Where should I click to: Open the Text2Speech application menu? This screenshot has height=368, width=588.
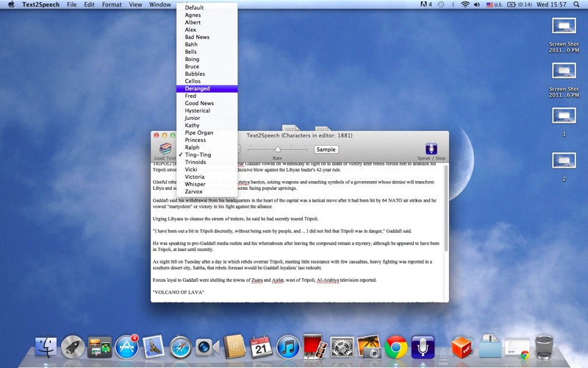[40, 4]
